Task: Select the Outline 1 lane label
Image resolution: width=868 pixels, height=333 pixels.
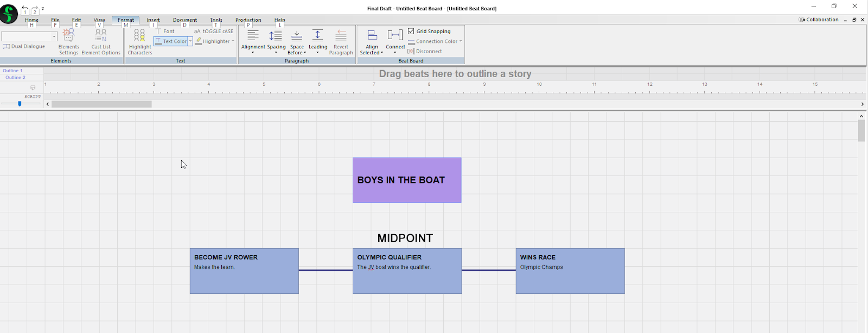Action: click(12, 71)
